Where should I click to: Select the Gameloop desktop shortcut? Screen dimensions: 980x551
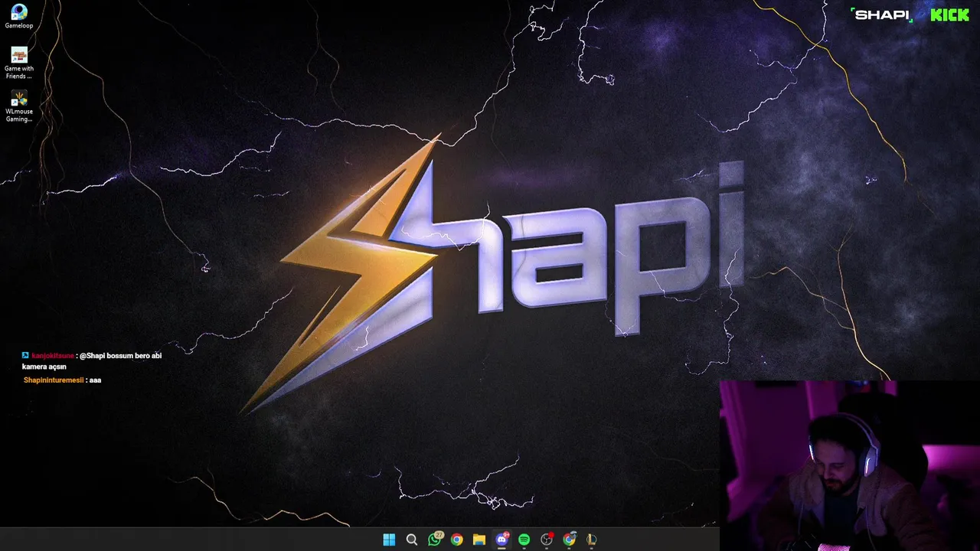point(19,16)
